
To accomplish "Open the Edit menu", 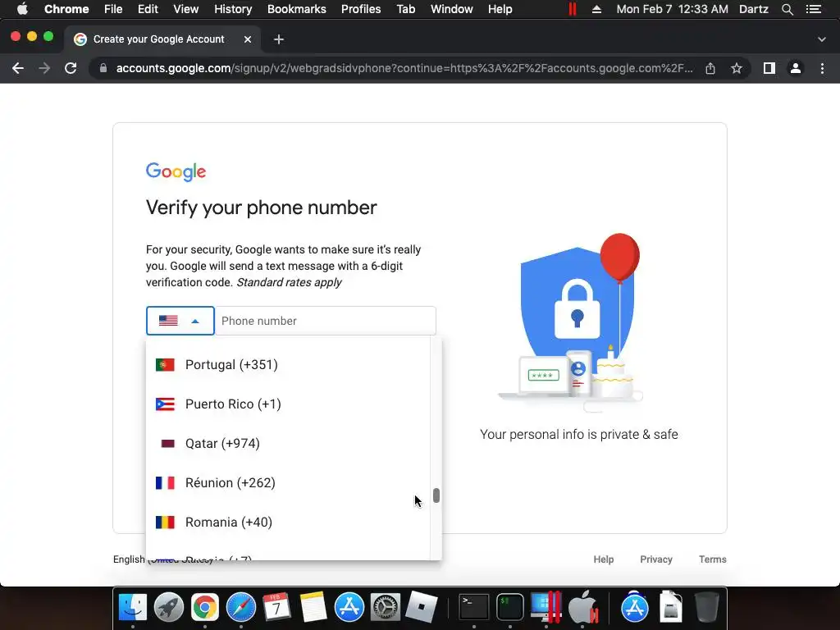I will click(x=148, y=9).
